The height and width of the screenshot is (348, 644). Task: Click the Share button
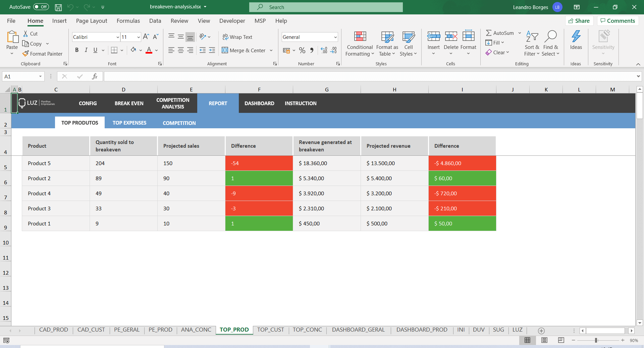(x=579, y=21)
